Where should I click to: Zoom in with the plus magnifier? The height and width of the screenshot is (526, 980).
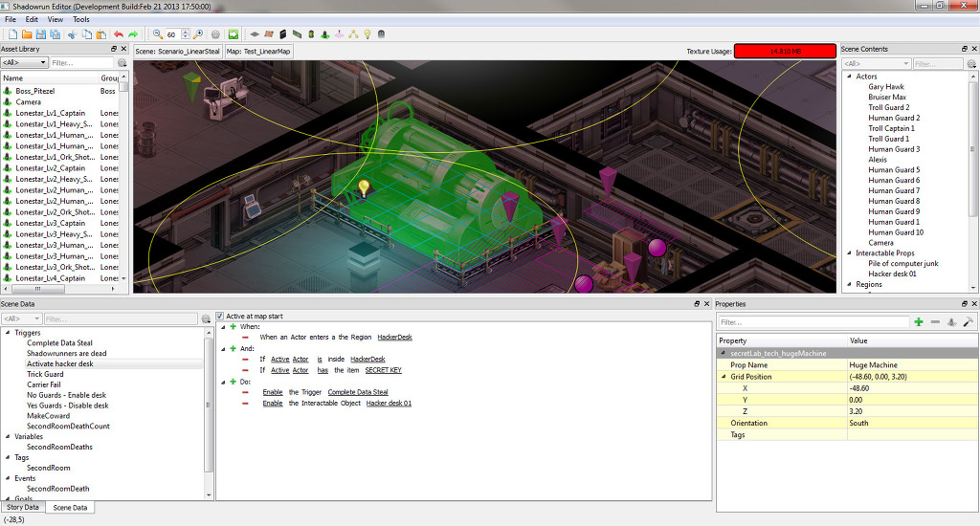(x=198, y=34)
